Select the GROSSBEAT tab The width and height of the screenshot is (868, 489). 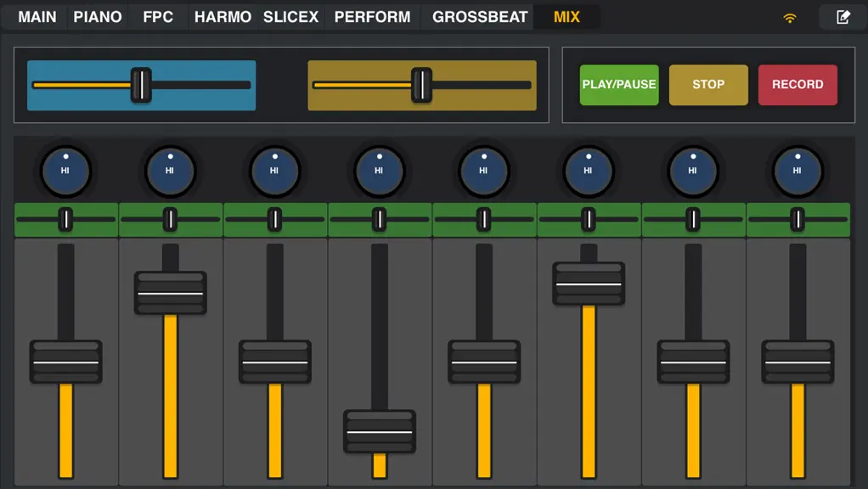480,17
